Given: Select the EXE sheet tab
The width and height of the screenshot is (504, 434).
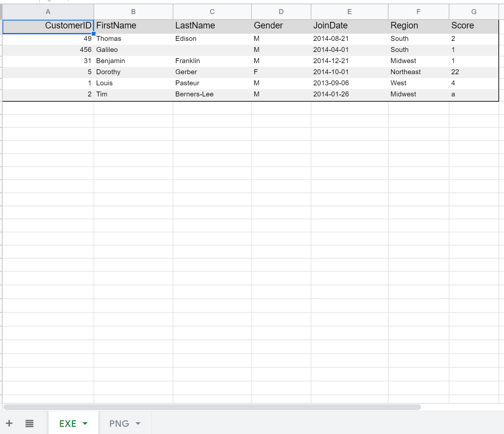Looking at the screenshot, I should [x=68, y=423].
